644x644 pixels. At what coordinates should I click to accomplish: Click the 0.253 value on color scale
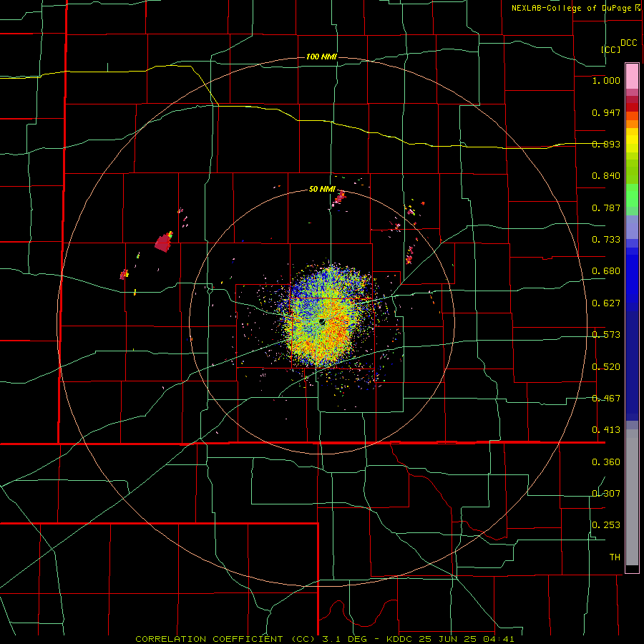(x=606, y=525)
